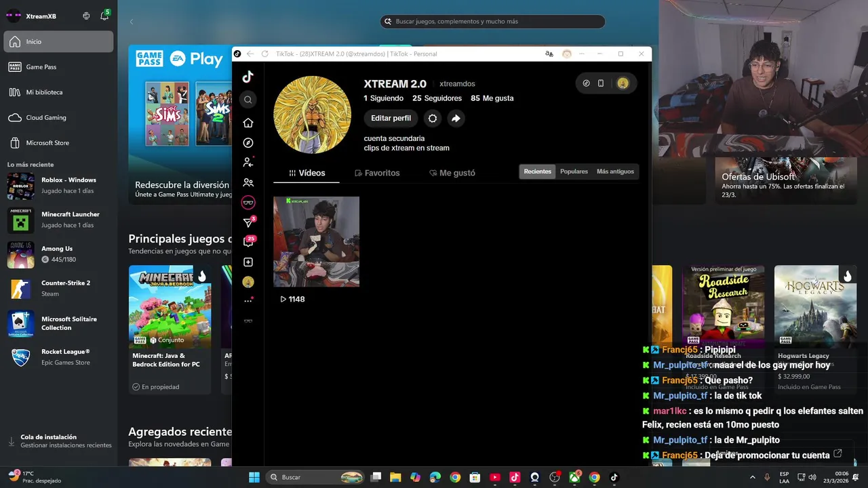Screen dimensions: 868x488
Task: Open Game Pass in Xbox sidebar
Action: 58,67
